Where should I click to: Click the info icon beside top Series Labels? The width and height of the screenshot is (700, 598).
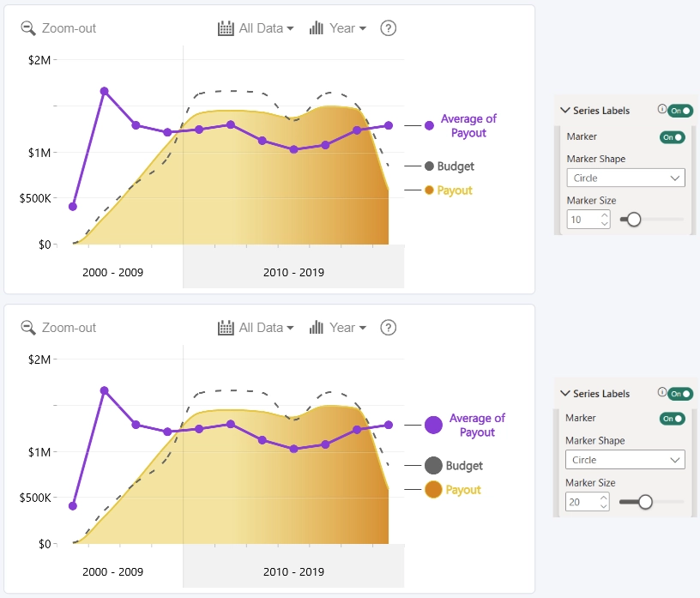pos(661,109)
